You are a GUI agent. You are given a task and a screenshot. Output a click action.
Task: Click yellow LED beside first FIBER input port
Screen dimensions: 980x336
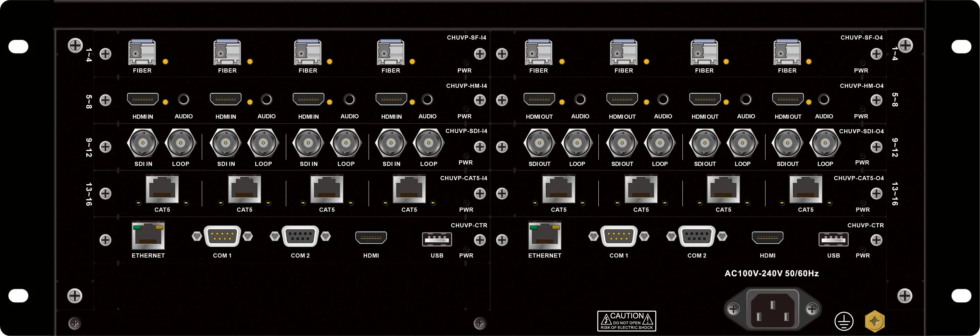pos(165,61)
